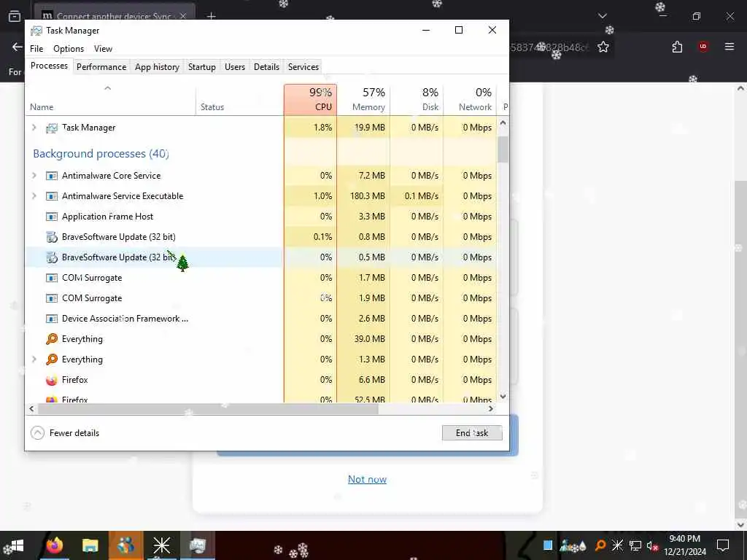Click the Everything search tray icon
This screenshot has height=560, width=747.
pyautogui.click(x=600, y=545)
